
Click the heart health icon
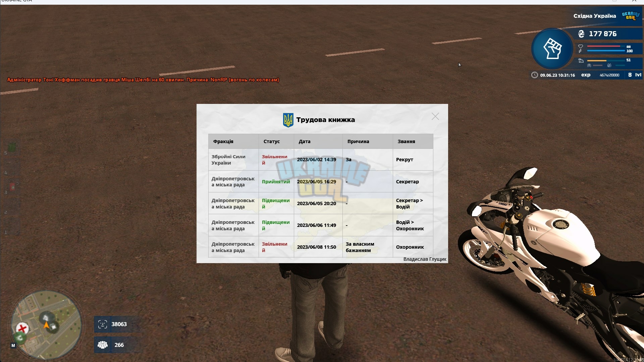click(581, 46)
